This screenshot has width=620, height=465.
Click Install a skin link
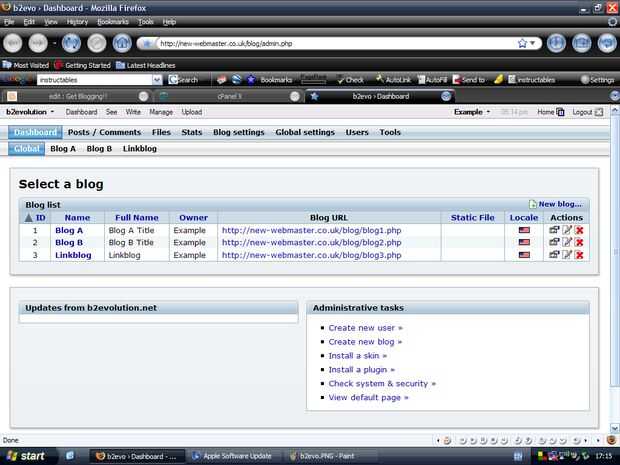[357, 355]
